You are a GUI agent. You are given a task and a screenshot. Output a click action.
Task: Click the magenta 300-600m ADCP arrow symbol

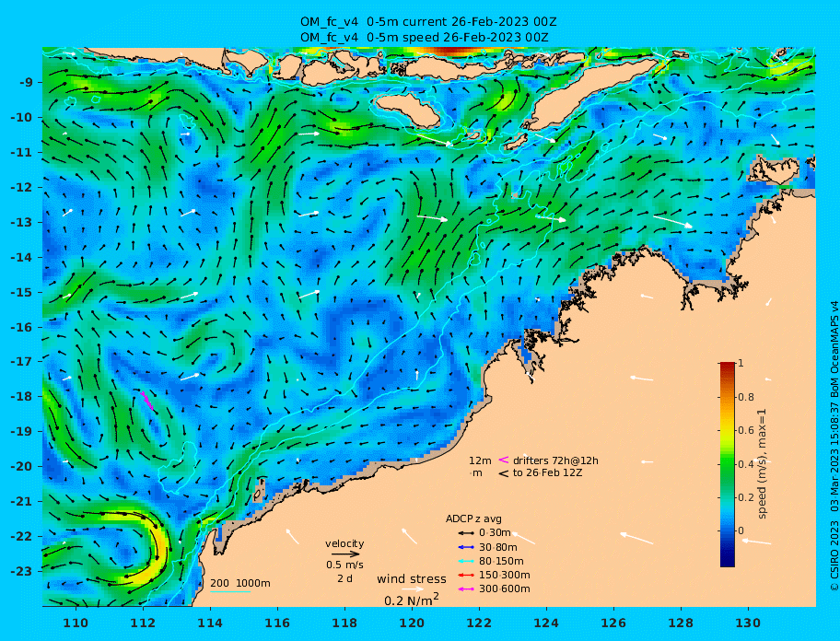pos(466,589)
